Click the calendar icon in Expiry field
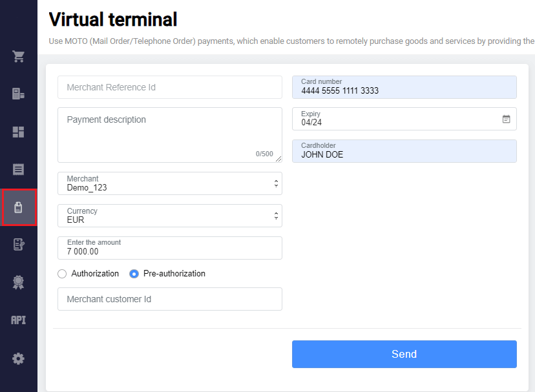This screenshot has height=392, width=535. click(x=506, y=119)
